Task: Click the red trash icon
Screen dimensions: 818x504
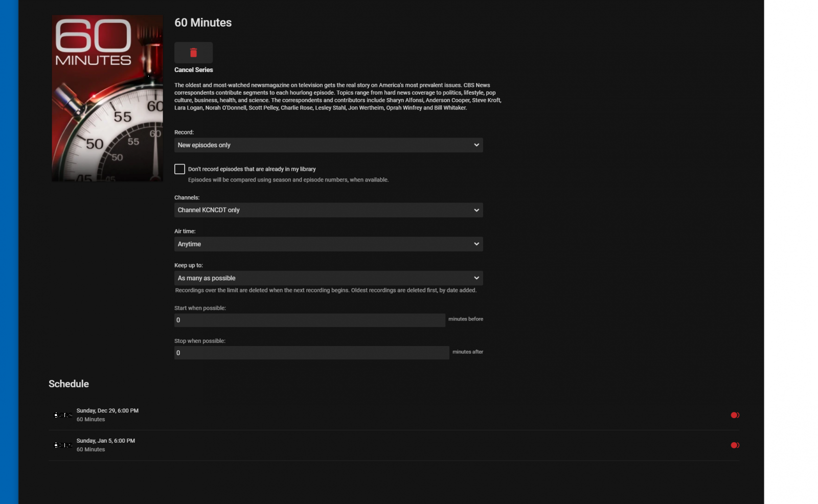Action: point(193,53)
